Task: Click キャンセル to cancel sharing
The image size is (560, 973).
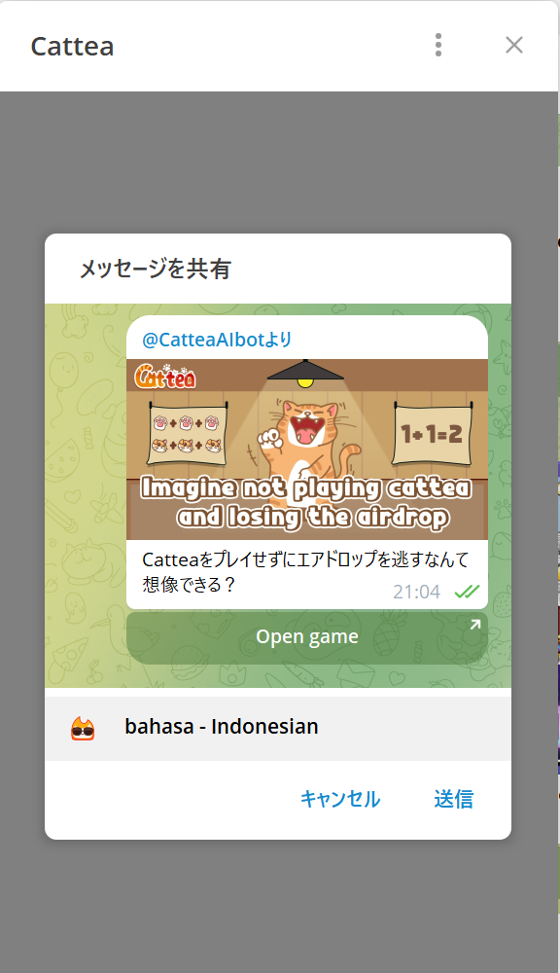Action: 340,799
